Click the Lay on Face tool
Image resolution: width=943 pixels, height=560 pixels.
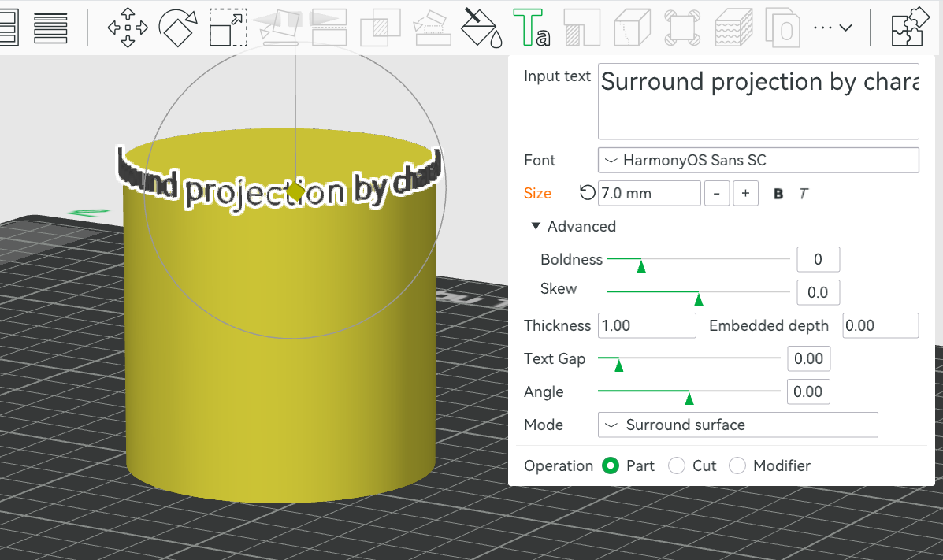point(279,28)
